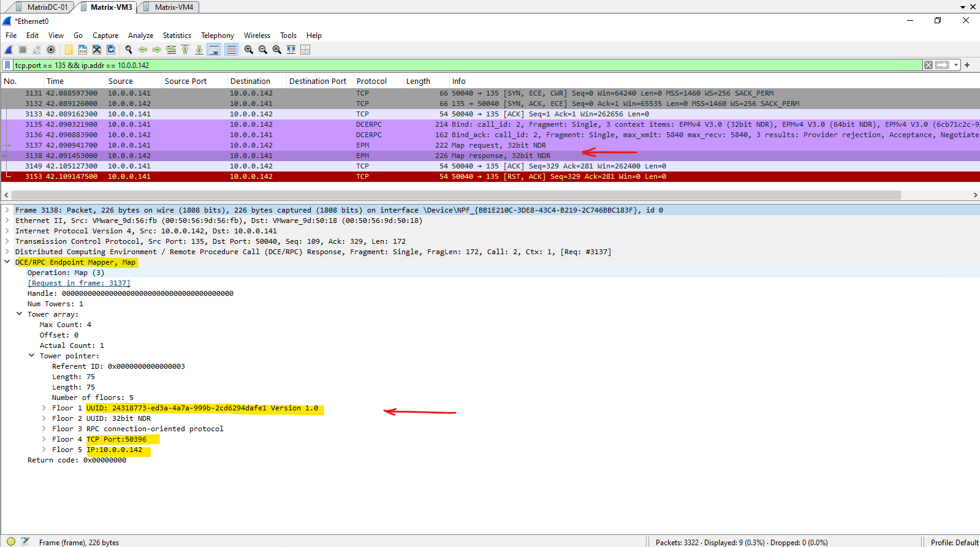Viewport: 980px width, 547px height.
Task: Open the Analyze menu
Action: (x=140, y=36)
